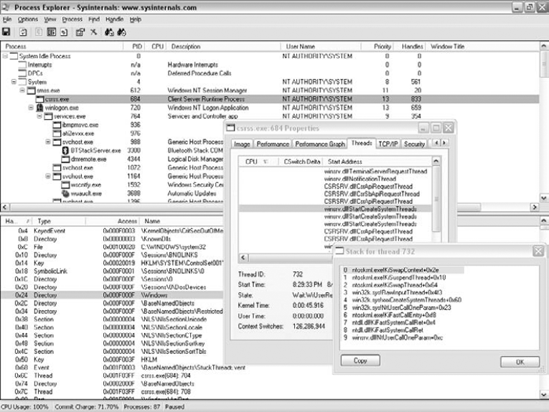Click process list scrollbar down arrow

pyautogui.click(x=544, y=198)
